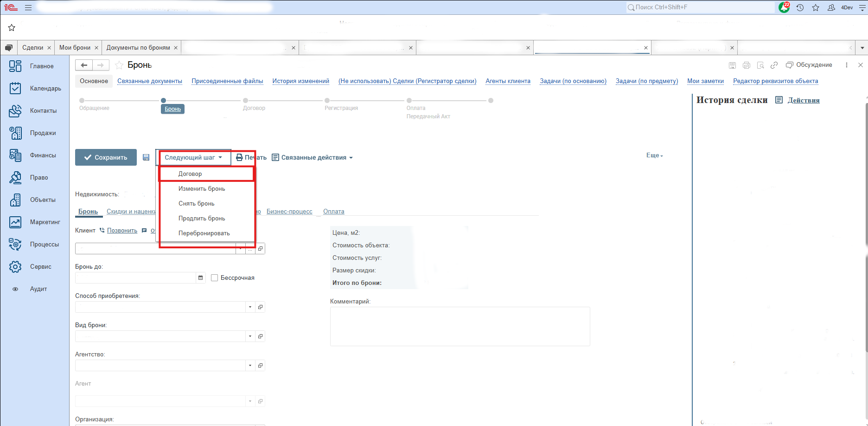
Task: Click the get link chain icon
Action: [774, 65]
